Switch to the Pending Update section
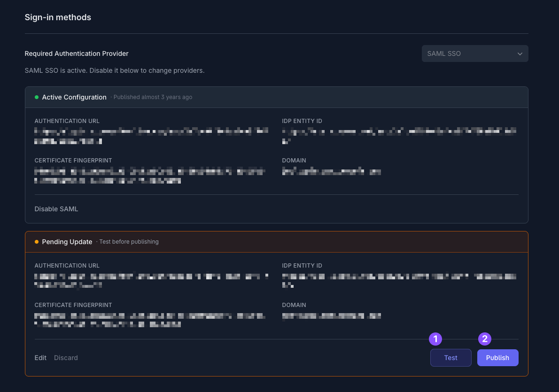 (x=67, y=242)
